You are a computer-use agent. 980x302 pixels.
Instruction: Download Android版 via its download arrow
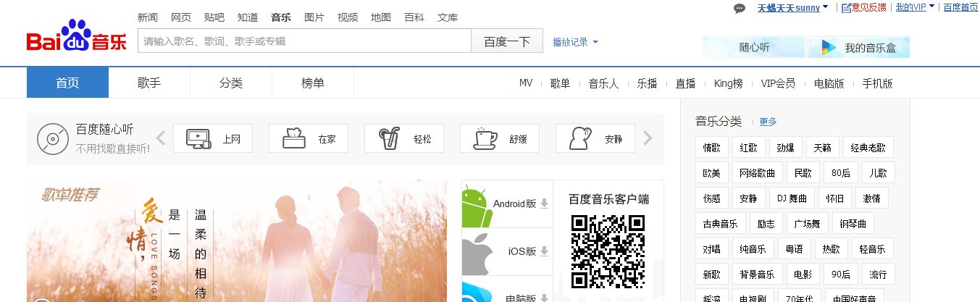click(x=544, y=204)
